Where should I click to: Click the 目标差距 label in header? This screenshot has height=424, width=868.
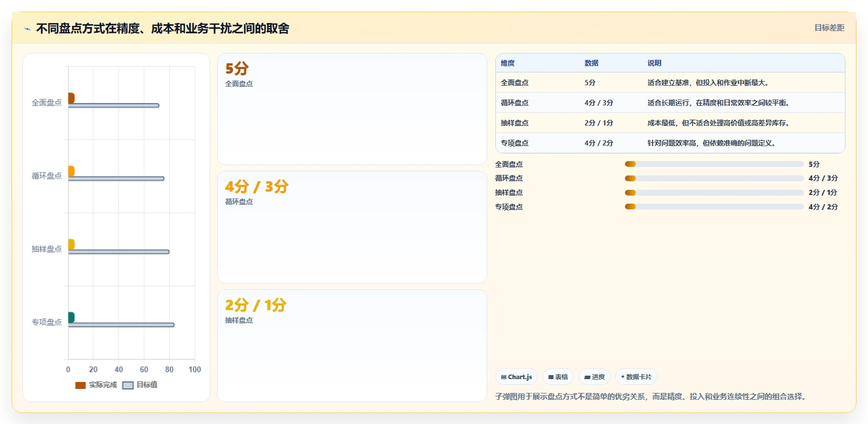(x=829, y=28)
